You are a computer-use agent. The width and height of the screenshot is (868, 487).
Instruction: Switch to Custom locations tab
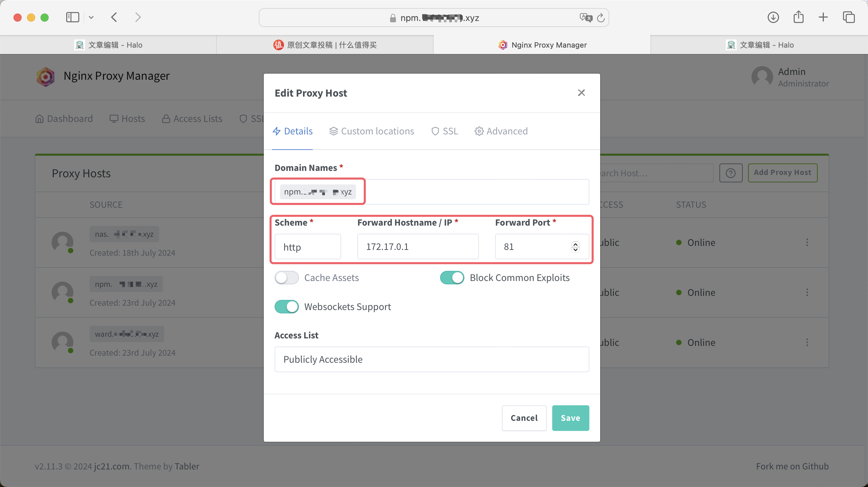click(x=372, y=131)
